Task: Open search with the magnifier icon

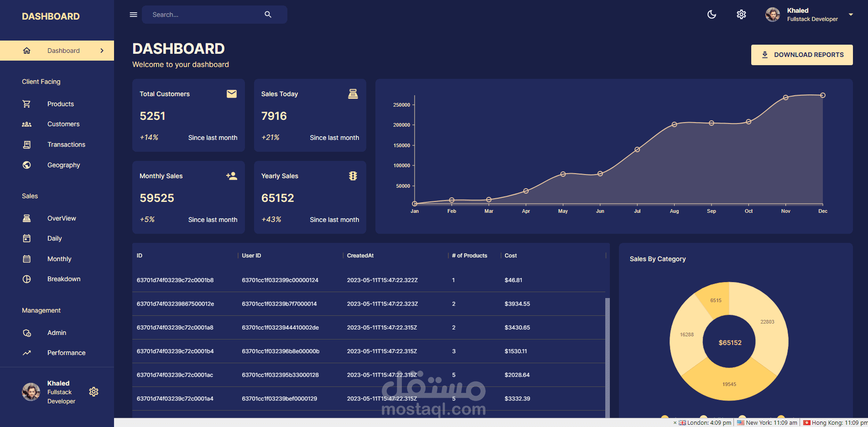Action: 268,14
